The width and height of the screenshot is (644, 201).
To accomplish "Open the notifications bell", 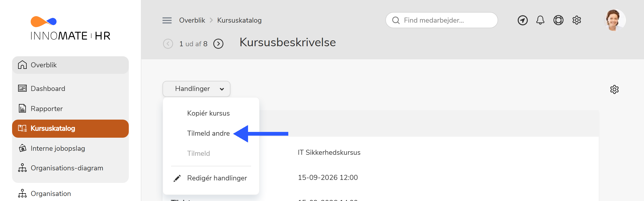I will 540,20.
